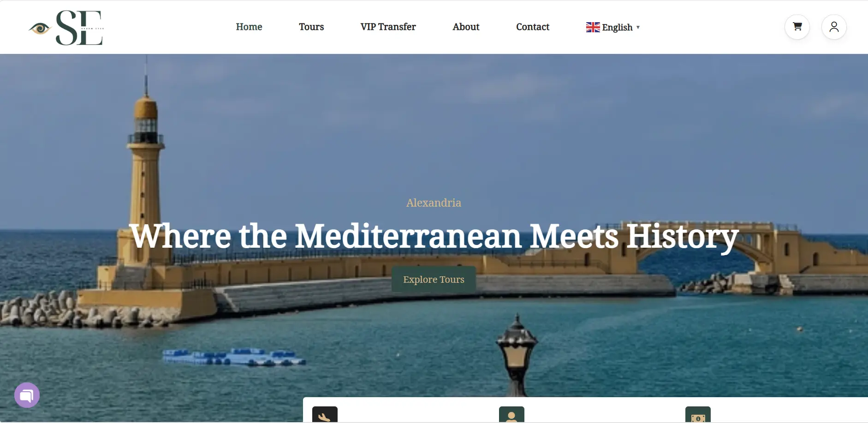Go to the Home menu item
This screenshot has height=423, width=868.
pos(249,27)
